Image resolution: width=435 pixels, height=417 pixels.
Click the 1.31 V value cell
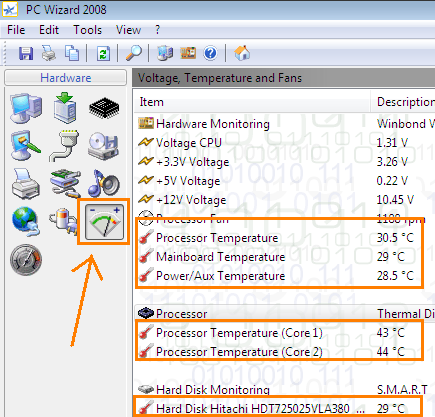pos(392,143)
